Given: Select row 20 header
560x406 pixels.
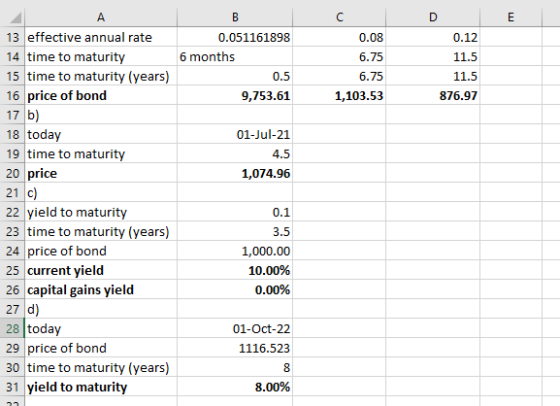Looking at the screenshot, I should (12, 173).
